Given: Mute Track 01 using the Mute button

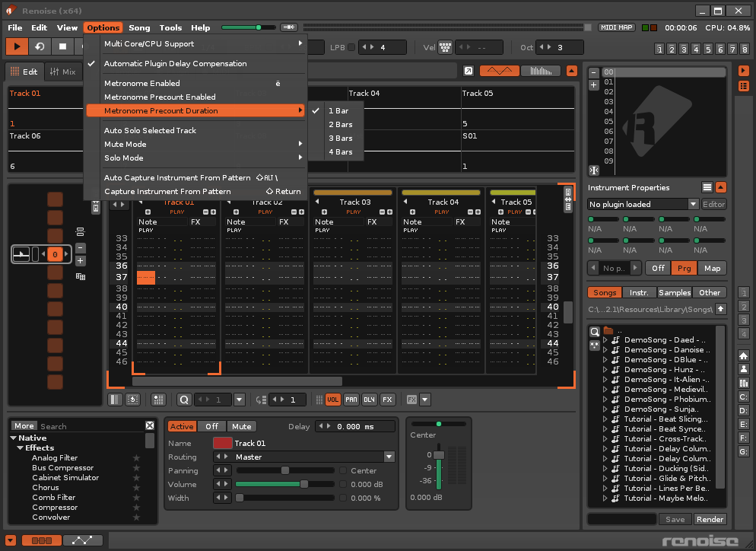Looking at the screenshot, I should [241, 426].
